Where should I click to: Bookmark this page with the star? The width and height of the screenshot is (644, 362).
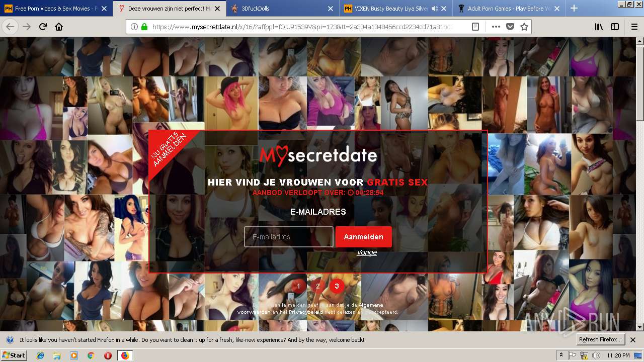524,27
